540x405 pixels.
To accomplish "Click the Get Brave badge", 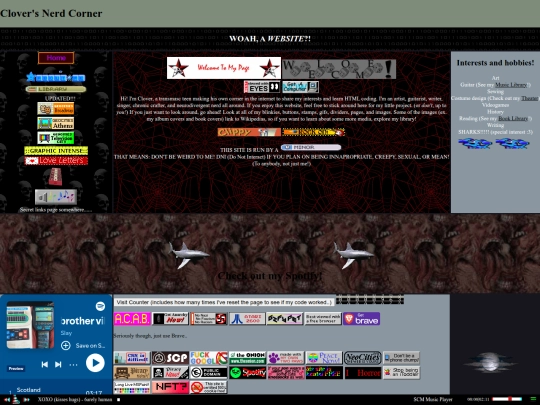I will pos(362,319).
